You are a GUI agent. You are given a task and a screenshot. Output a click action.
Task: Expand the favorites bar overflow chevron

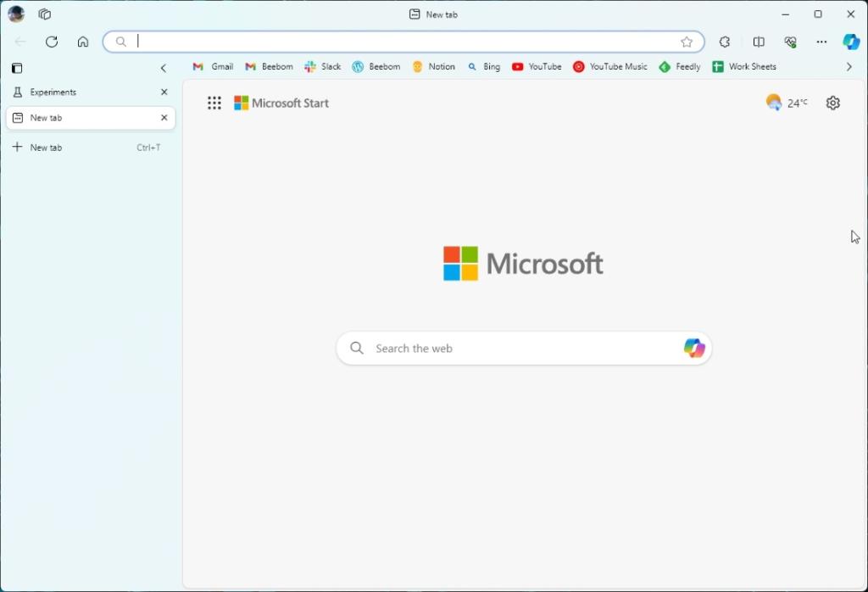point(849,66)
